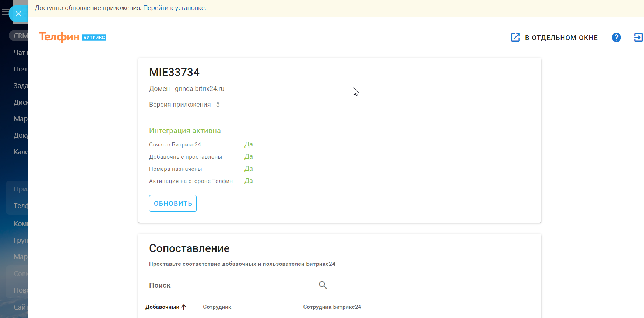Open Диск item in left sidebar
The height and width of the screenshot is (318, 644).
[20, 102]
